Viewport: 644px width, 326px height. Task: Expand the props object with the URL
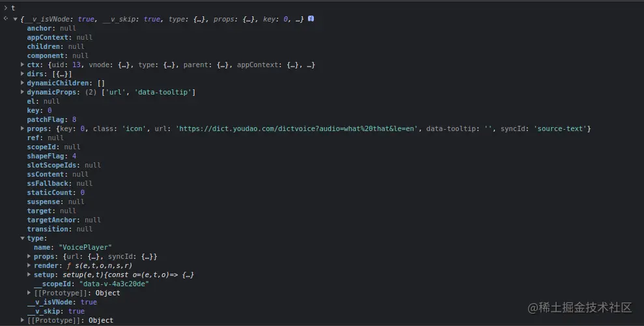coord(23,129)
